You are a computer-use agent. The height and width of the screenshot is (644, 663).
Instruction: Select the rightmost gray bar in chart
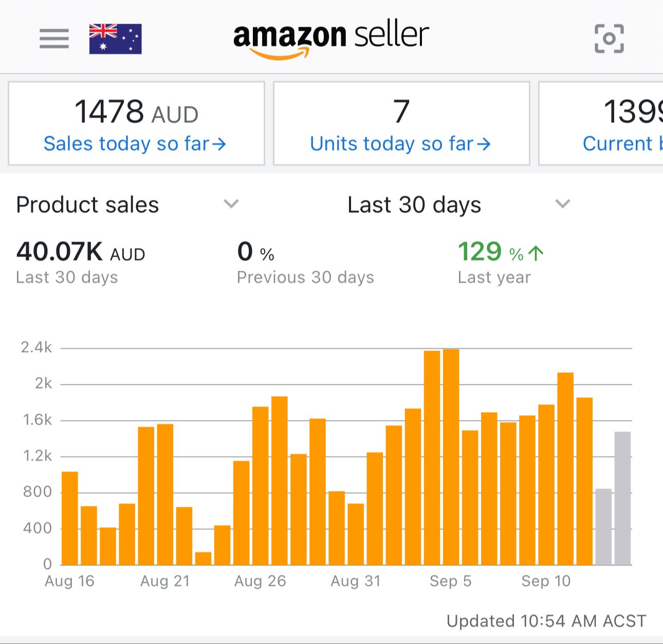[x=622, y=498]
